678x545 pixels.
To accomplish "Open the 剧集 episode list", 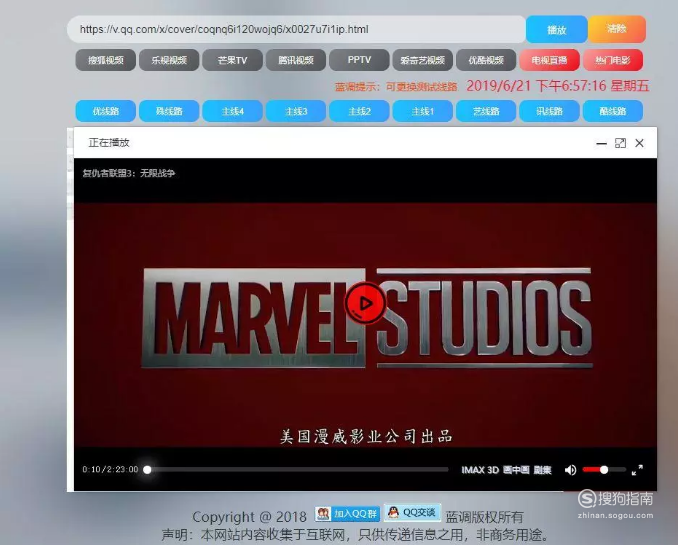I will pyautogui.click(x=542, y=470).
